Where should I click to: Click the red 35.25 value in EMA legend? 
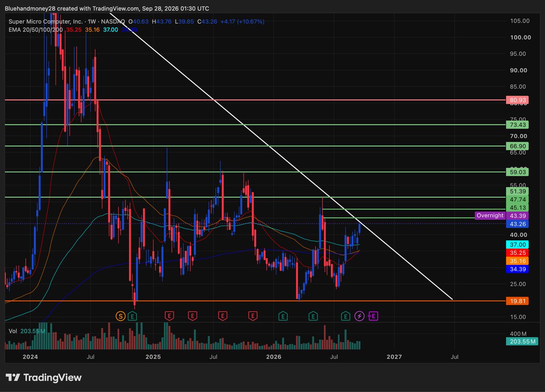(74, 29)
